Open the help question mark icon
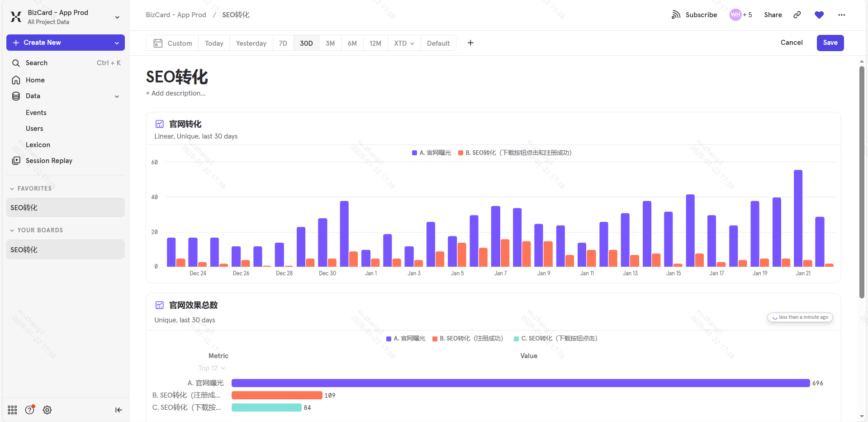 30,410
